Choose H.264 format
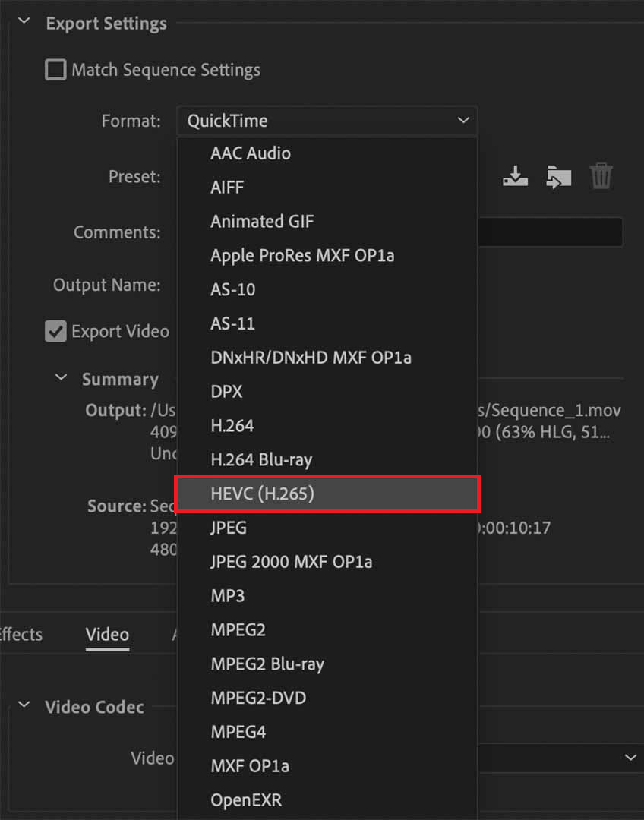 [327, 425]
